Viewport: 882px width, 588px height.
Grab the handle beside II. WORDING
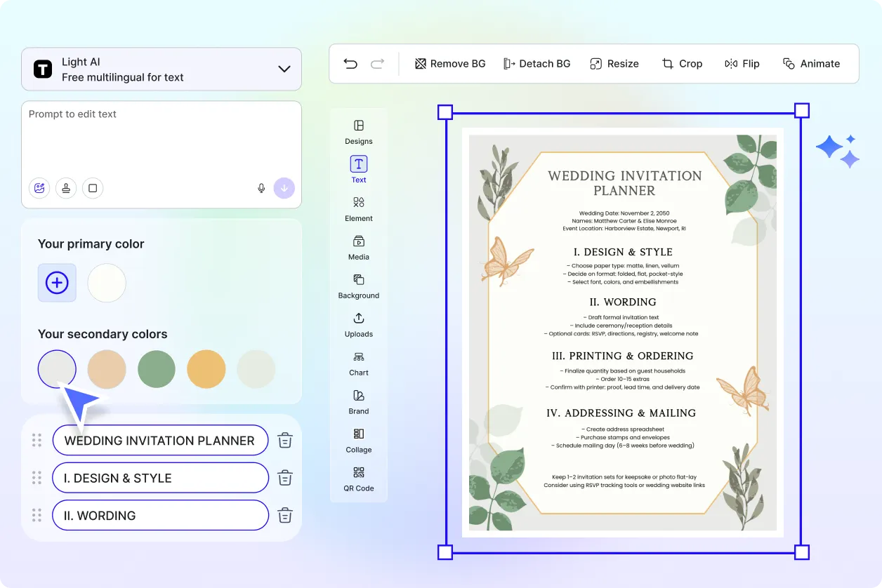(x=37, y=515)
